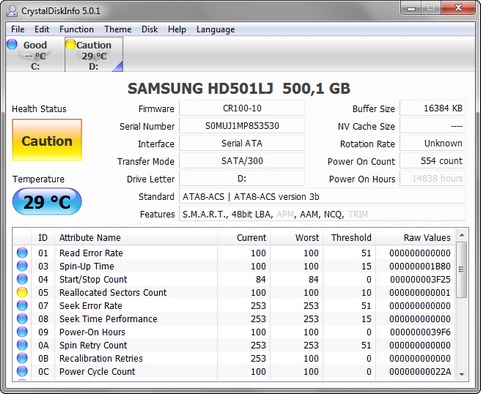The height and width of the screenshot is (394, 481).
Task: Select the Read Error Rate attribute row
Action: pyautogui.click(x=234, y=253)
